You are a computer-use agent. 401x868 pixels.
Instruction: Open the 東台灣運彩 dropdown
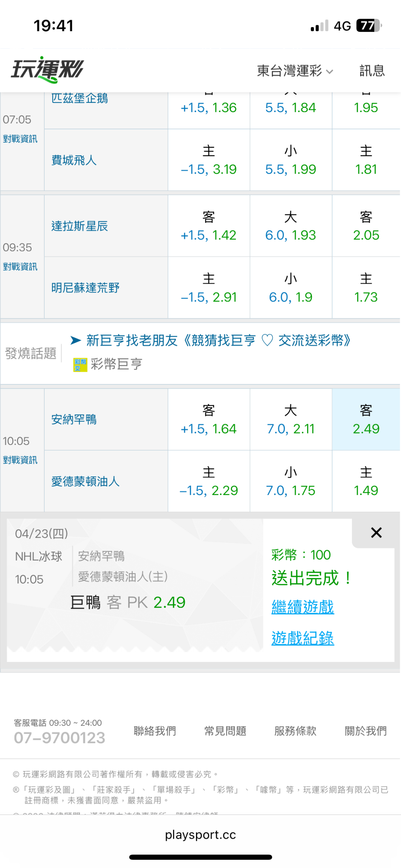point(294,71)
